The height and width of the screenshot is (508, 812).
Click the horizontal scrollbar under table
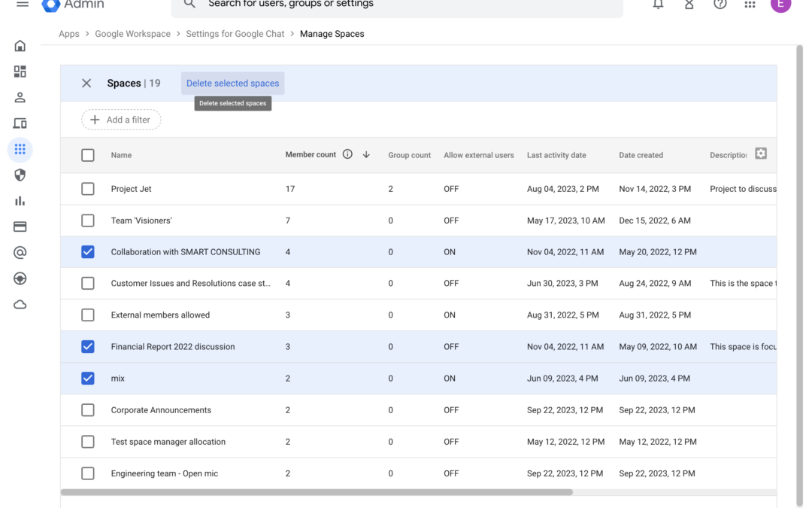coord(317,492)
